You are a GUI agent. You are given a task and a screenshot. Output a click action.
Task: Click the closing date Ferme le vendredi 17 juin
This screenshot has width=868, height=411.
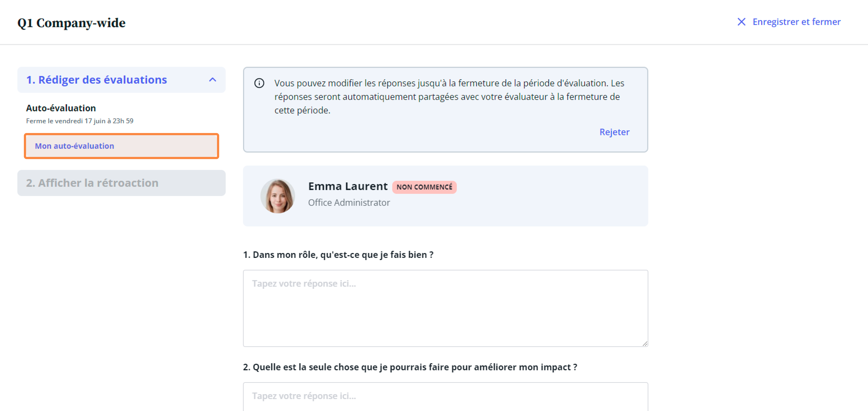[79, 121]
